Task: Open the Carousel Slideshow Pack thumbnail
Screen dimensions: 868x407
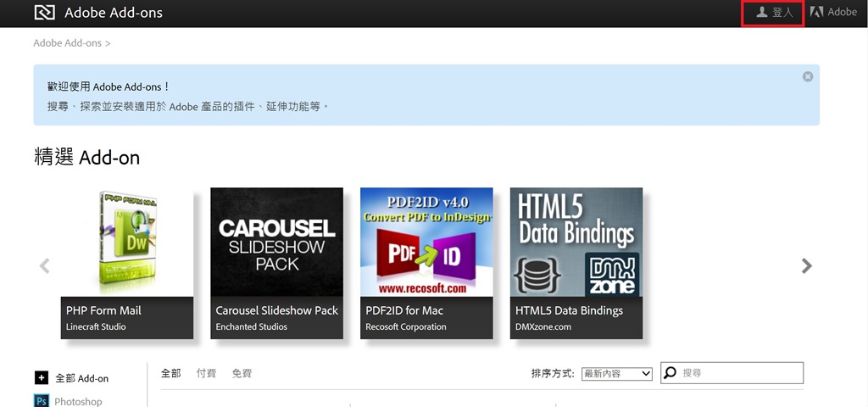Action: point(277,242)
